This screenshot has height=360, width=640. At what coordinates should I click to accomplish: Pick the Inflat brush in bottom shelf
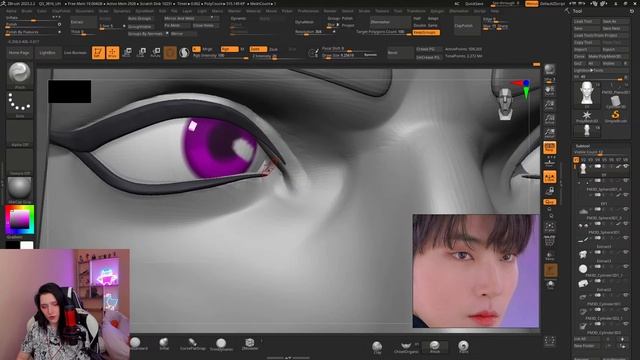pyautogui.click(x=164, y=344)
